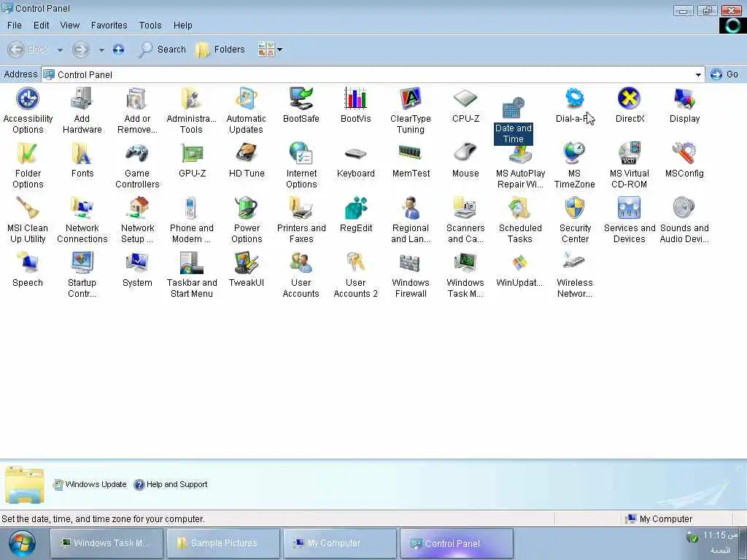Open the View menu
Screen dimensions: 747x560
pyautogui.click(x=69, y=26)
